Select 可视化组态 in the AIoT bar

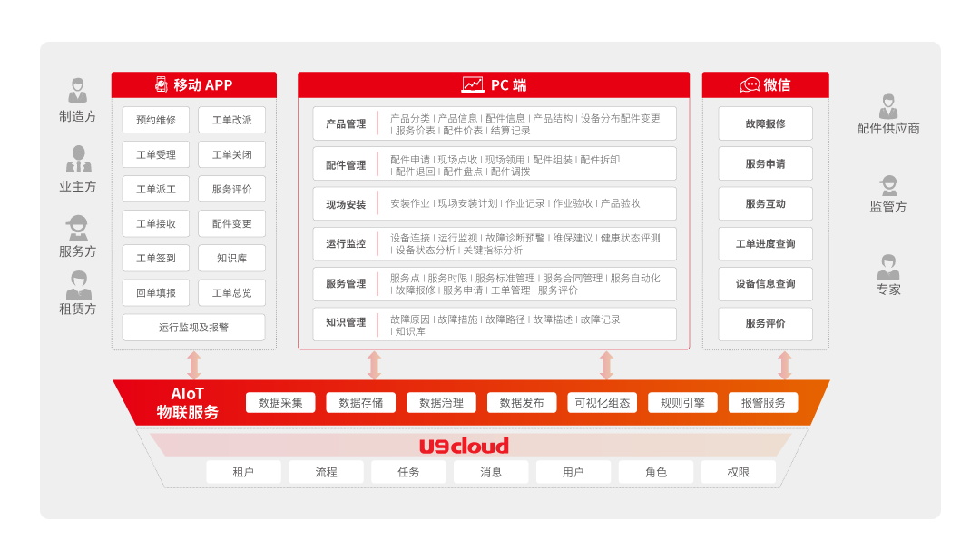(x=602, y=402)
